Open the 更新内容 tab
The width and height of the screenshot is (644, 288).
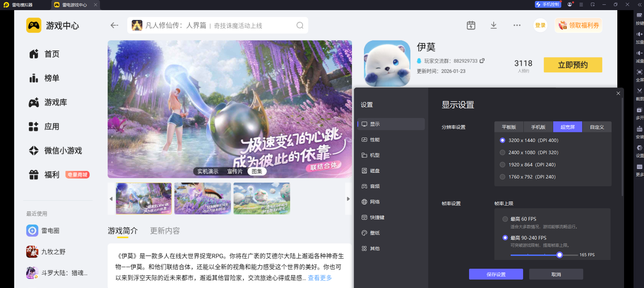(165, 231)
